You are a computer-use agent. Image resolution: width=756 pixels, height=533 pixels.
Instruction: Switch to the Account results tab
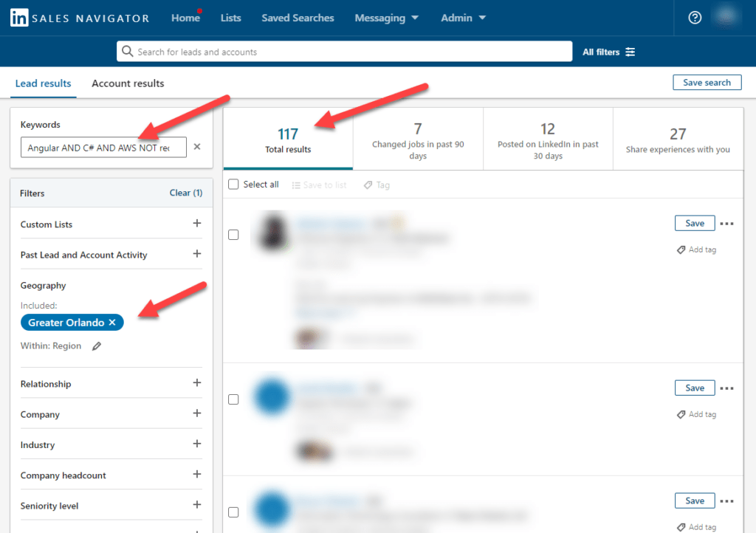(x=128, y=83)
